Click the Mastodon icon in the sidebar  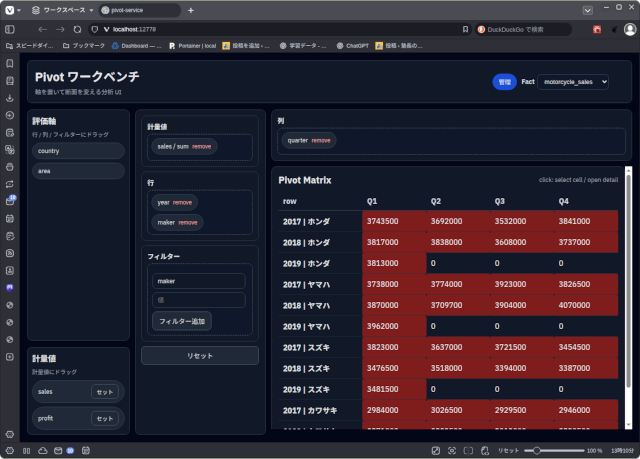tap(9, 287)
